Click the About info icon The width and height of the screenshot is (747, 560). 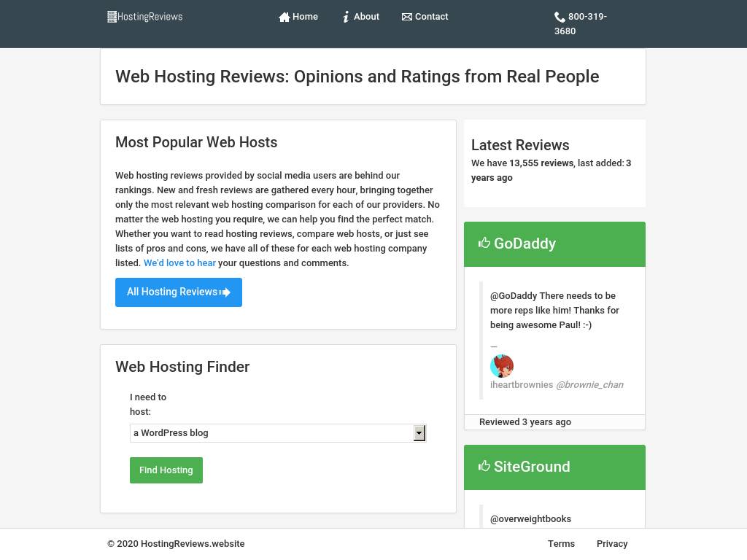347,17
